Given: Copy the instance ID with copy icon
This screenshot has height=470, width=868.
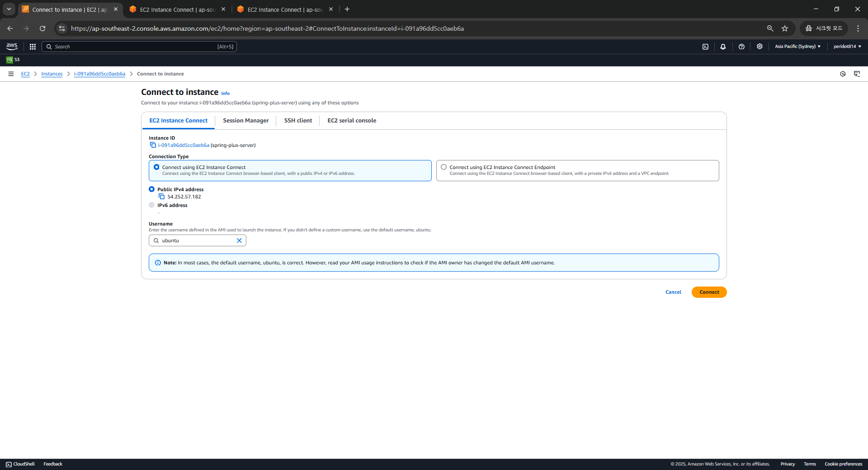Looking at the screenshot, I should pos(153,145).
